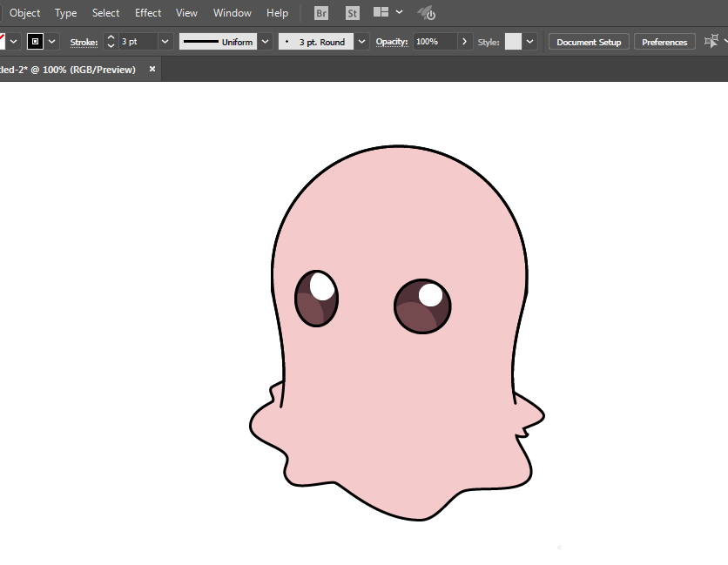This screenshot has width=728, height=565.
Task: Click the GPU performance rocket icon
Action: point(426,13)
